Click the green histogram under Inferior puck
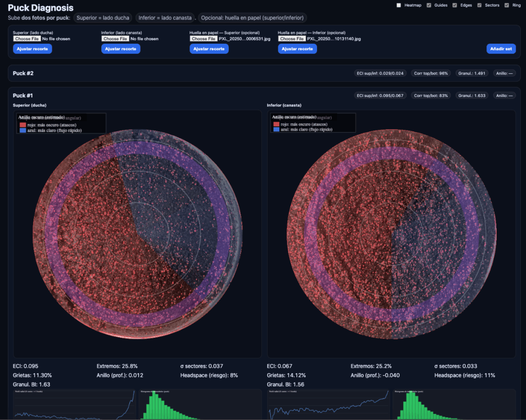The image size is (526, 420). pyautogui.click(x=454, y=405)
